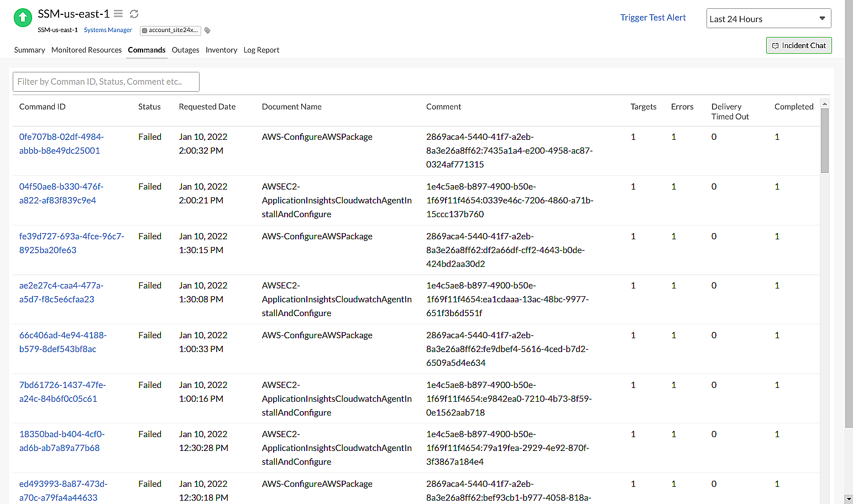View the Inventory tab
853x504 pixels.
pyautogui.click(x=221, y=50)
